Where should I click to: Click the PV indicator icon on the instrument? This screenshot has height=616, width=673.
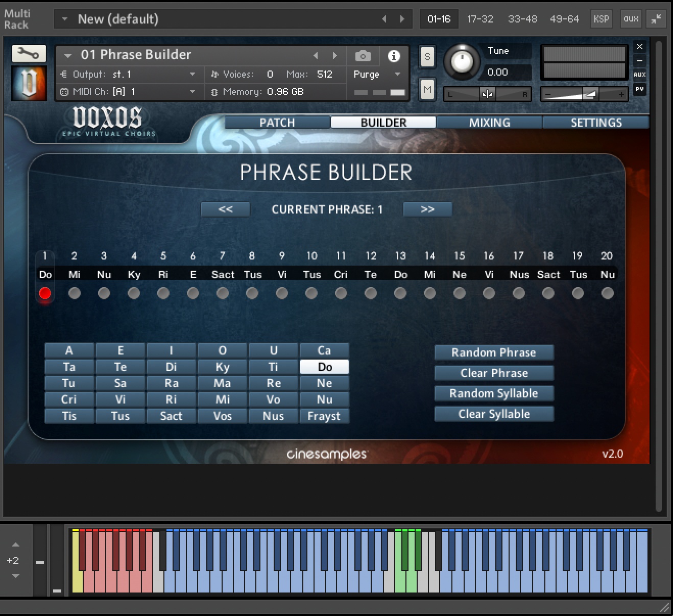coord(639,89)
